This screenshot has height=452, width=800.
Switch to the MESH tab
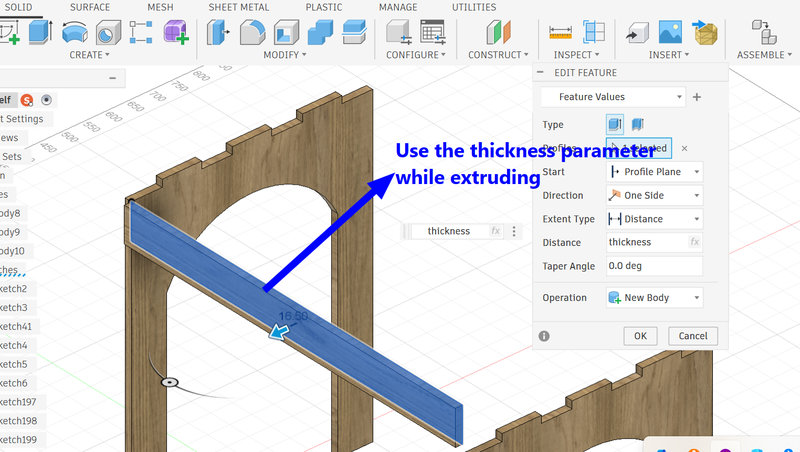click(x=160, y=7)
